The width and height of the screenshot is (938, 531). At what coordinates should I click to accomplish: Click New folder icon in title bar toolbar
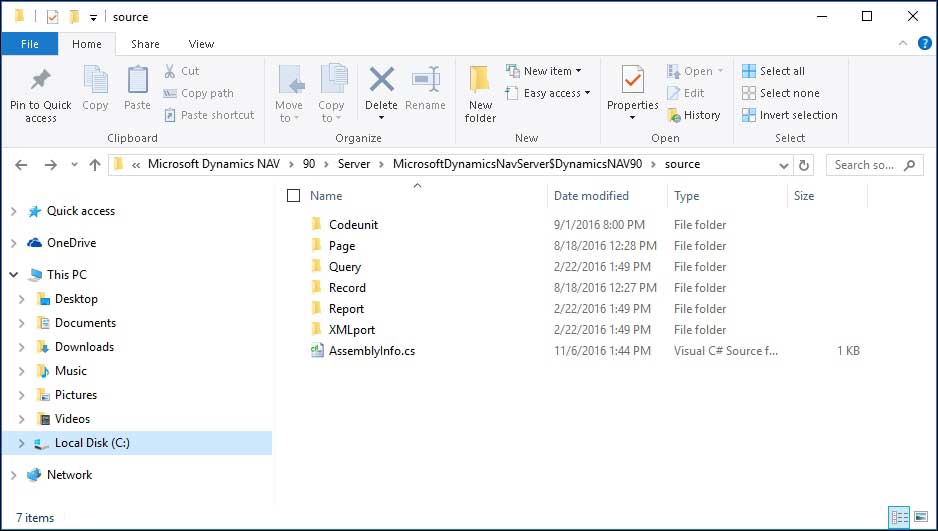[x=74, y=17]
